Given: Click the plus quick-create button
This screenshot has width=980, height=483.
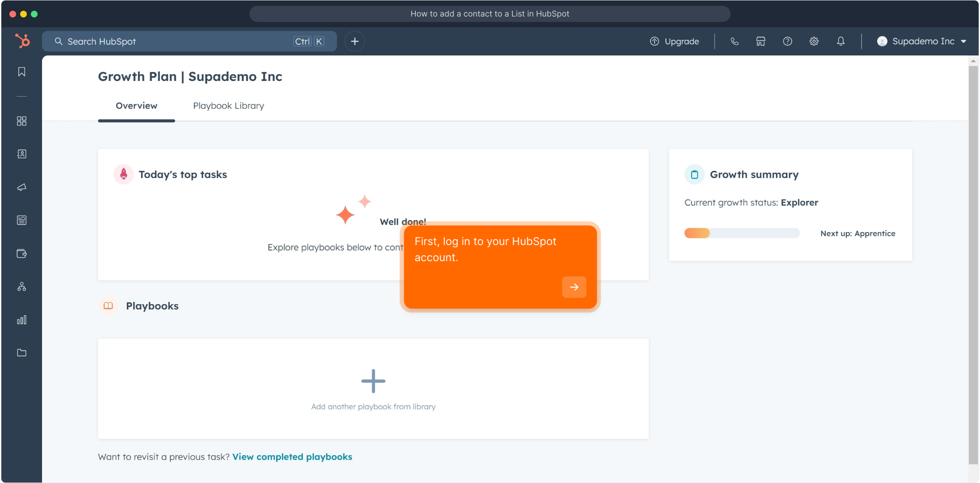Looking at the screenshot, I should [x=355, y=42].
